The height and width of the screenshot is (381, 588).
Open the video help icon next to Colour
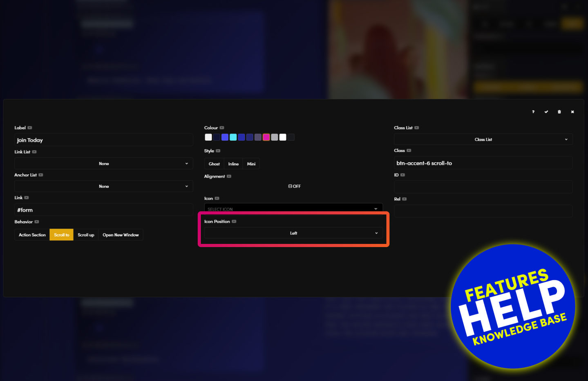pyautogui.click(x=222, y=128)
